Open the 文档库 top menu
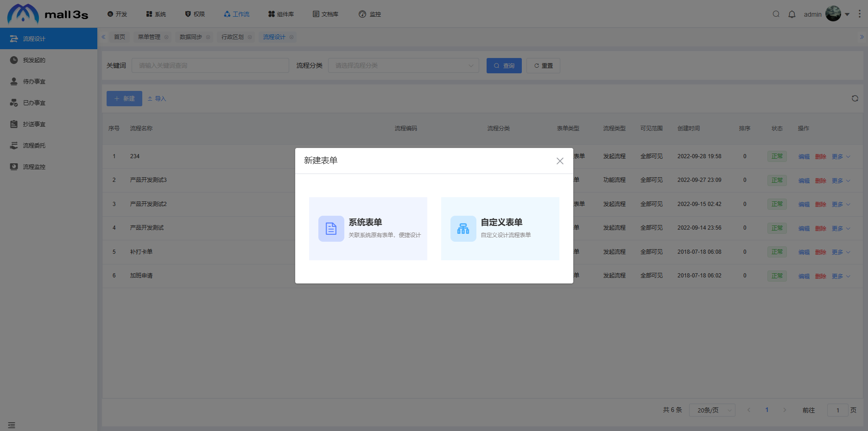This screenshot has width=868, height=431. (326, 14)
